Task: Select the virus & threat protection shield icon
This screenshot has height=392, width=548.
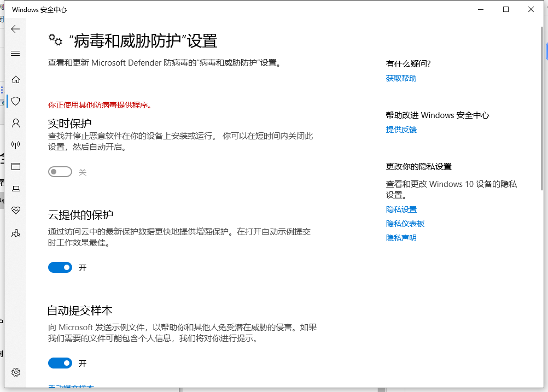Action: click(x=16, y=101)
